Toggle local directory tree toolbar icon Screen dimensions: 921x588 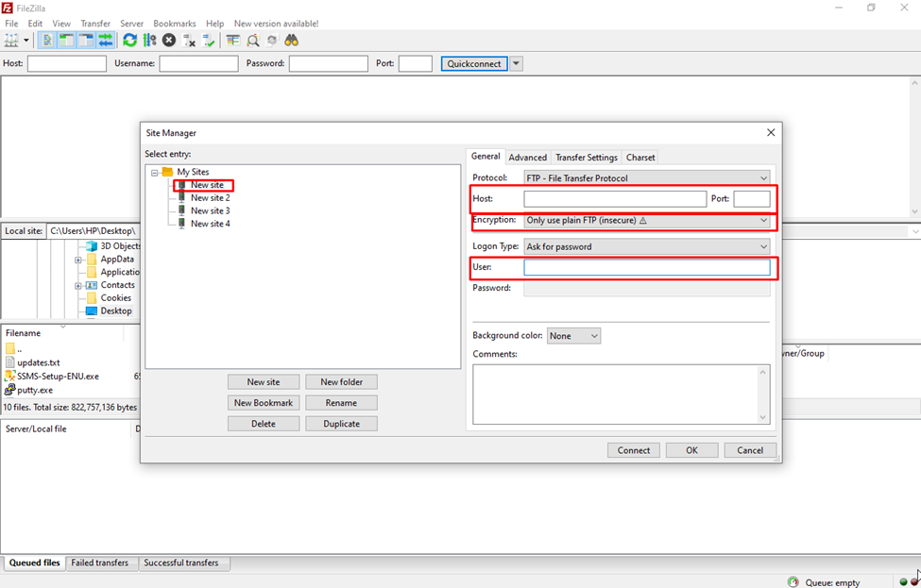[x=66, y=41]
